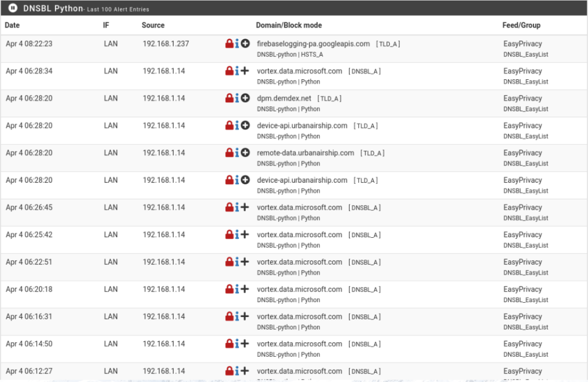
Task: Open the info icon on the 06:12:27 row
Action: tap(237, 371)
